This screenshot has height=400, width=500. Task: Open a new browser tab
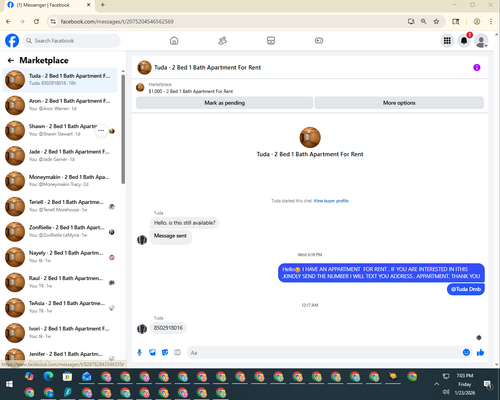103,5
